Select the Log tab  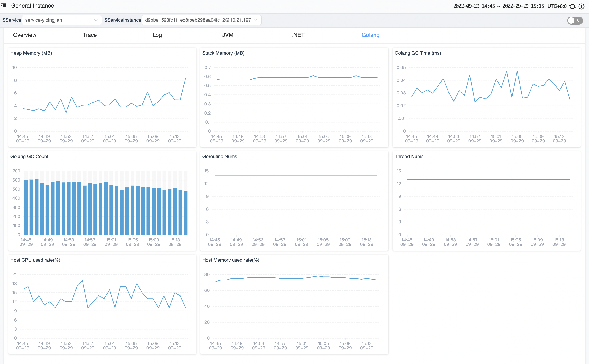pos(157,35)
